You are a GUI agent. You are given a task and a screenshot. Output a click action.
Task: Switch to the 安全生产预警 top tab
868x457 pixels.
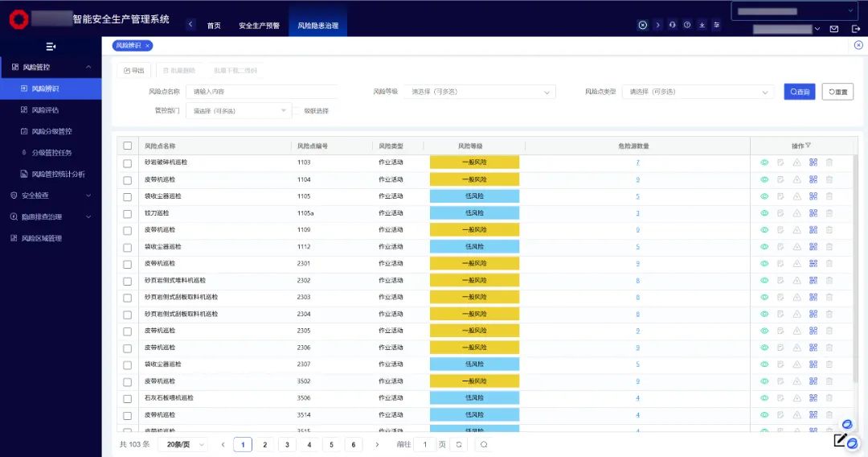[259, 26]
